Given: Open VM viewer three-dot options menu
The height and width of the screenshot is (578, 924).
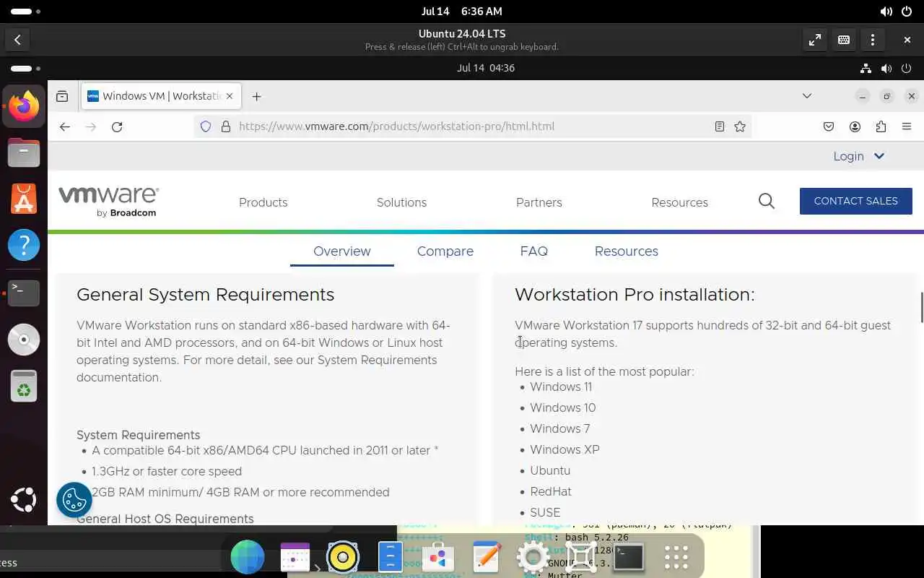Looking at the screenshot, I should click(873, 40).
